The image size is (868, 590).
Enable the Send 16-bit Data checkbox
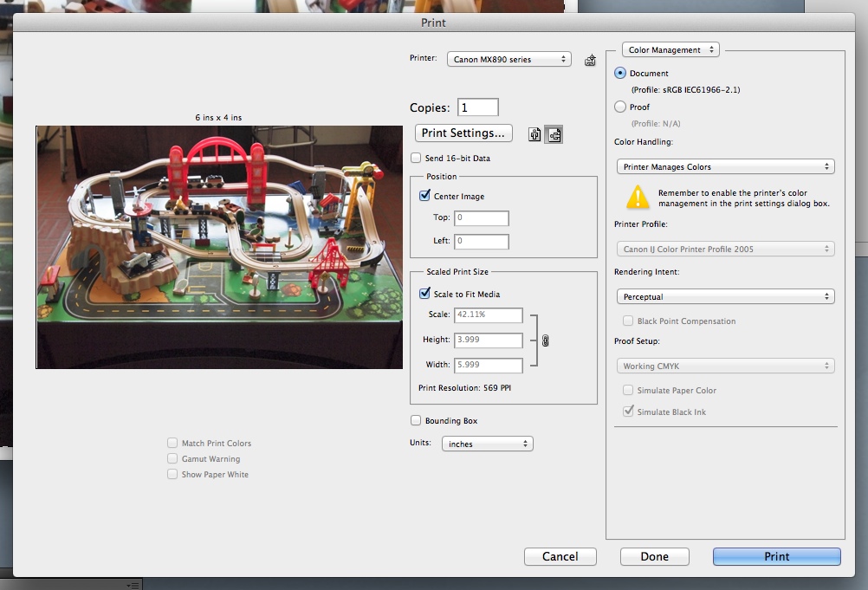tap(417, 159)
